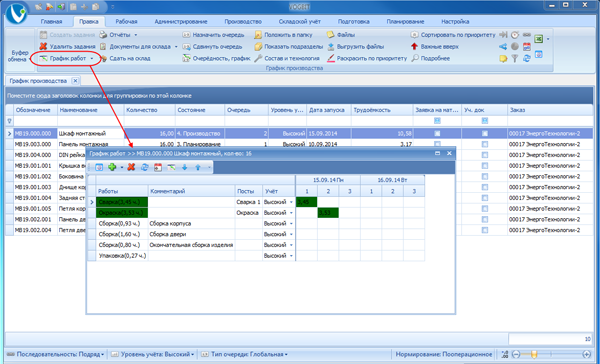Toggle Заявка на мат filter row checkbox

tap(437, 121)
